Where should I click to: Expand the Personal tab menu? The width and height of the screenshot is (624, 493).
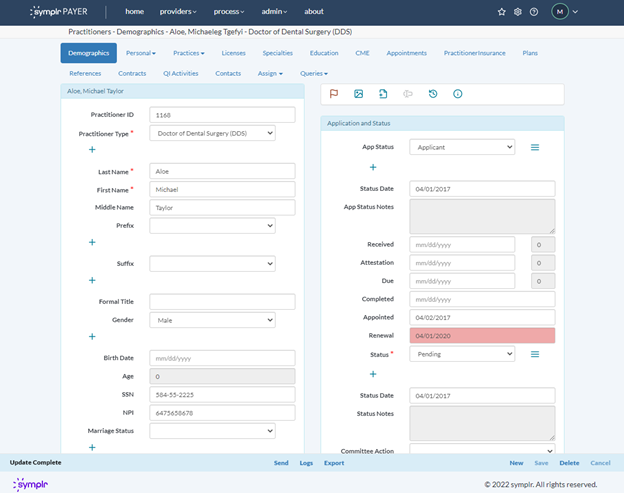coord(141,53)
